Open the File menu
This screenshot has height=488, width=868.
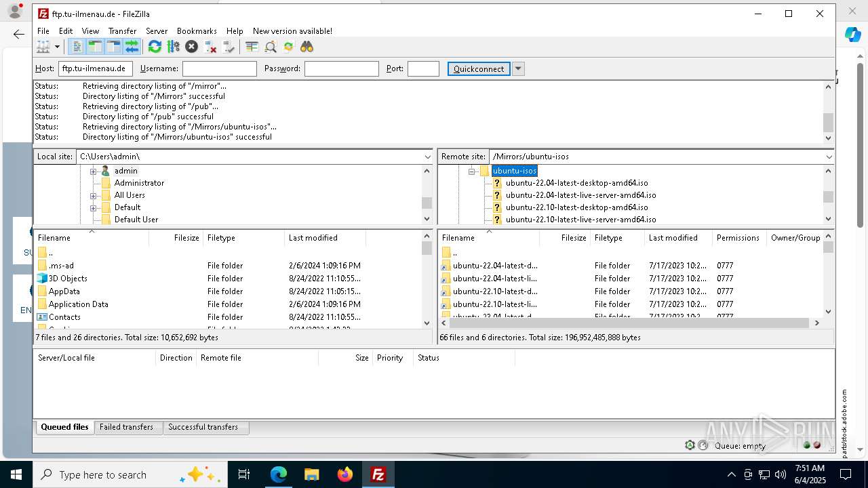[43, 31]
